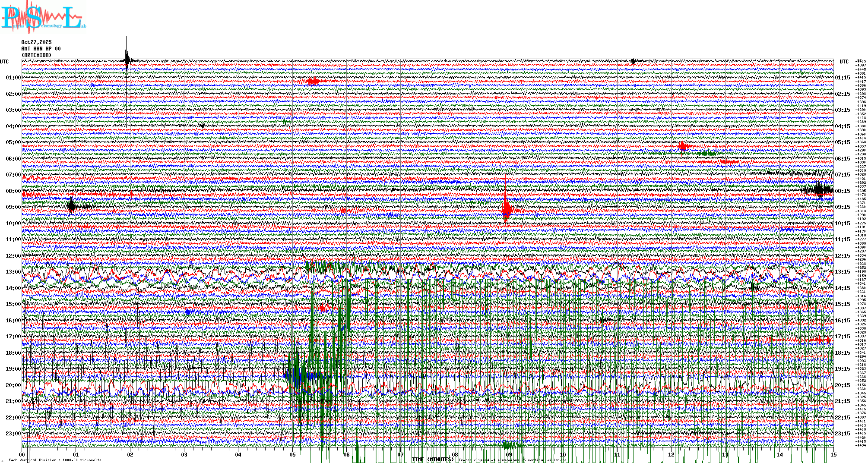Click the PSL Seismology Lab logo
Viewport: 868px width, 466px height.
coord(43,17)
